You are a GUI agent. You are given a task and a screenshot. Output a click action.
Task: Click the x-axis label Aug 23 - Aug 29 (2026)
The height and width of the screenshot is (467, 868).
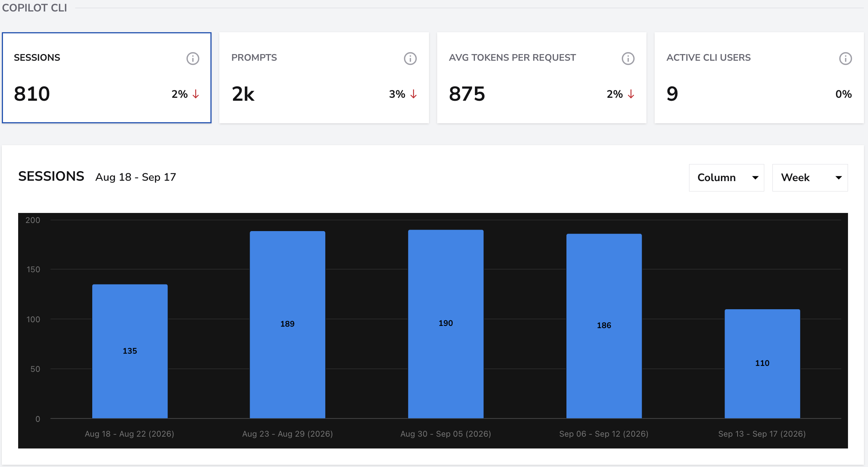pyautogui.click(x=287, y=434)
